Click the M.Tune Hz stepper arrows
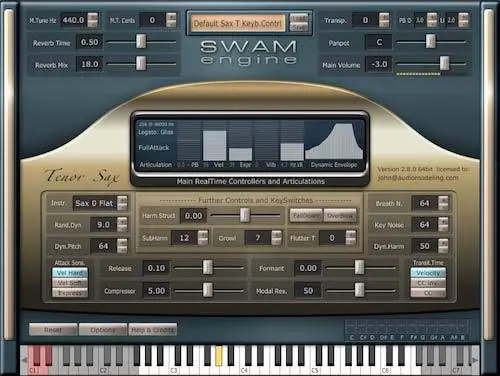 [93, 20]
